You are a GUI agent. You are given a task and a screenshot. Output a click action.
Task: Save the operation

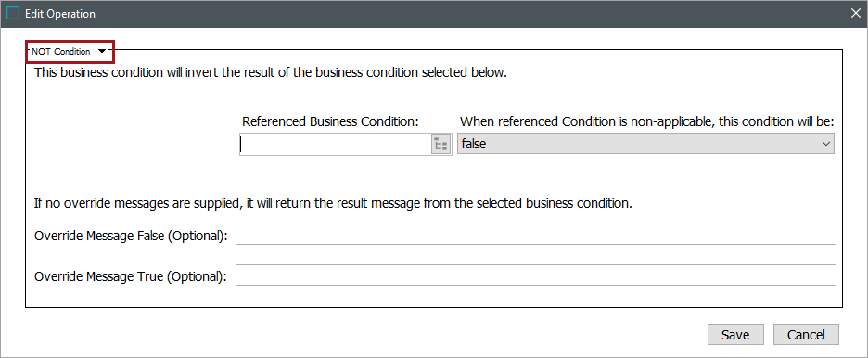coord(735,334)
